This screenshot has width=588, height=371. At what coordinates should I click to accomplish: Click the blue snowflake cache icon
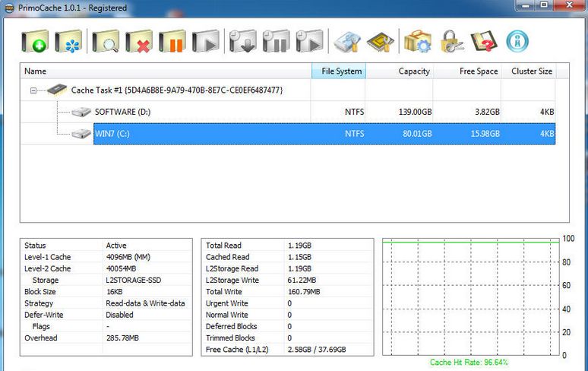70,41
